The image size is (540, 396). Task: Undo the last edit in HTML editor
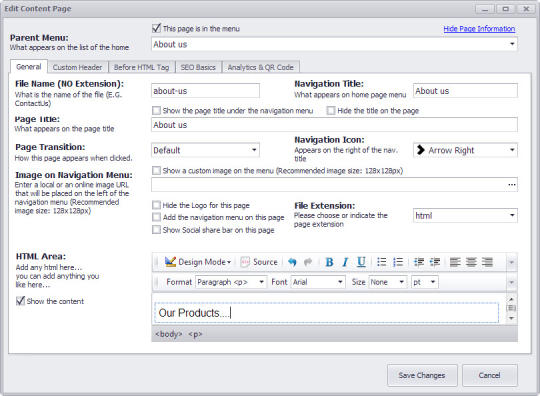pos(292,262)
